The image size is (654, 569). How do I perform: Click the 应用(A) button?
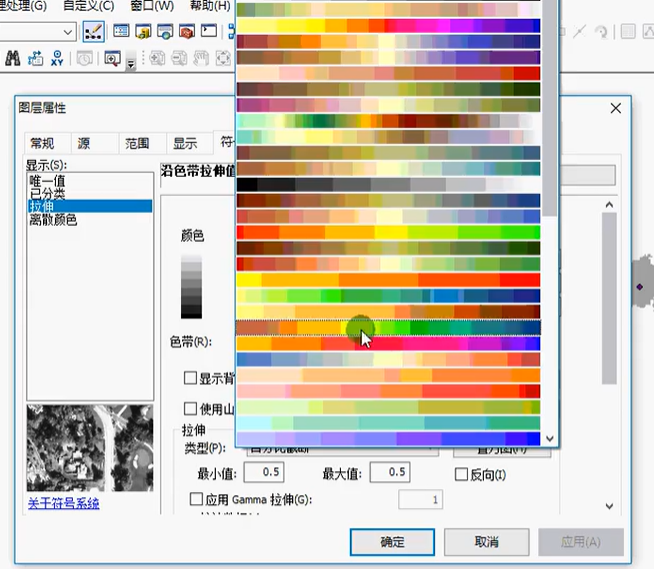pyautogui.click(x=581, y=542)
